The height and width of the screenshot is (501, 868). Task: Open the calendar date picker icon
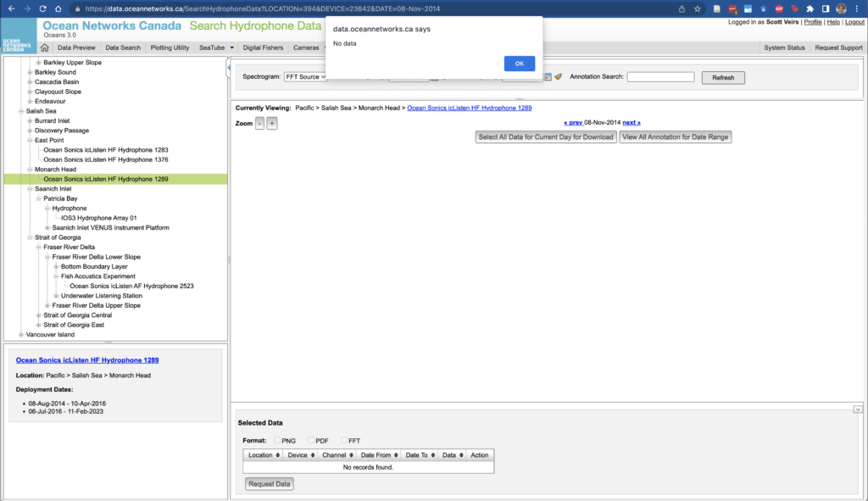548,77
